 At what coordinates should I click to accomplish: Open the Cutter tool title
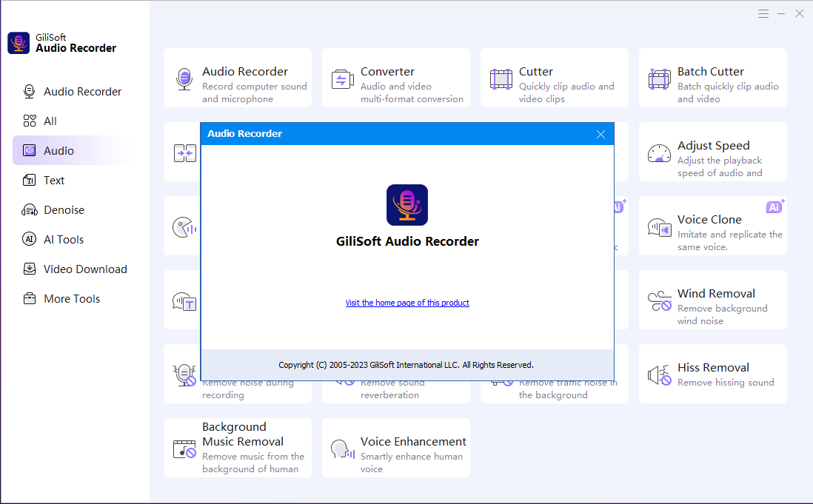point(535,72)
